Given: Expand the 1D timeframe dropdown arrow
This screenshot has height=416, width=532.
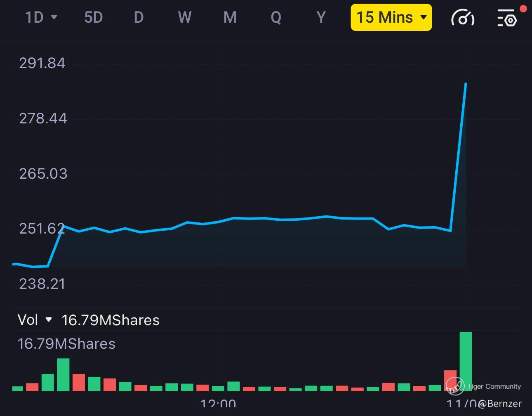Looking at the screenshot, I should click(x=54, y=17).
